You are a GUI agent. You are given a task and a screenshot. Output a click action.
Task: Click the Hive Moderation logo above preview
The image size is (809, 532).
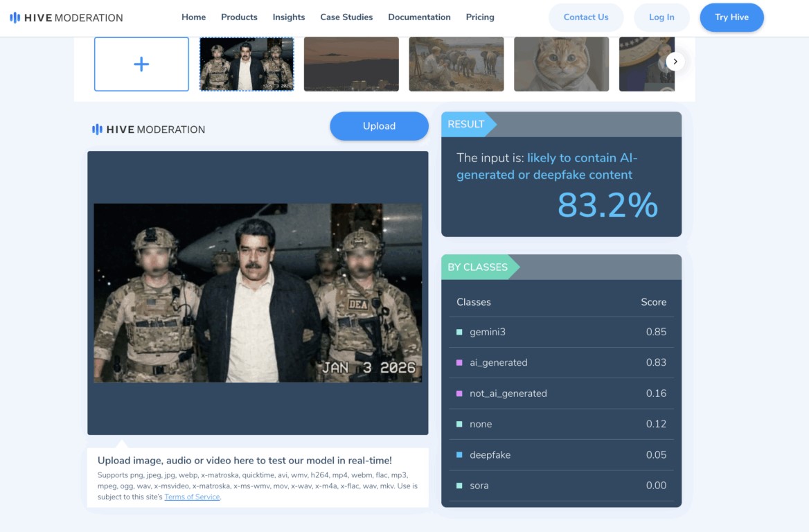[x=149, y=130]
